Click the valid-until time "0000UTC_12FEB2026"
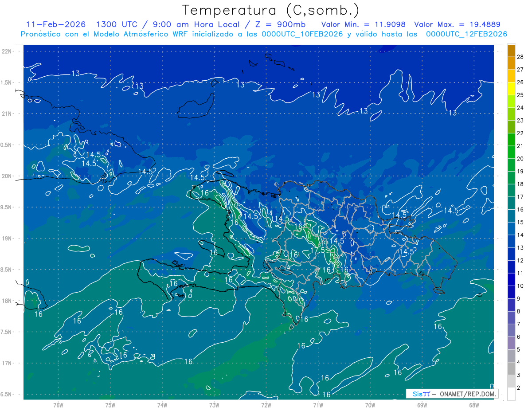 click(x=467, y=34)
